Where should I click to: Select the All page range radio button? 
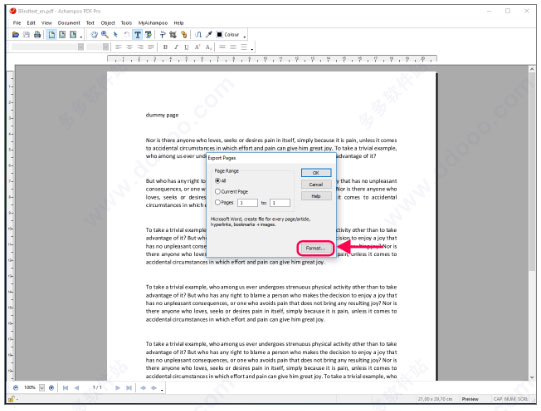tap(218, 180)
